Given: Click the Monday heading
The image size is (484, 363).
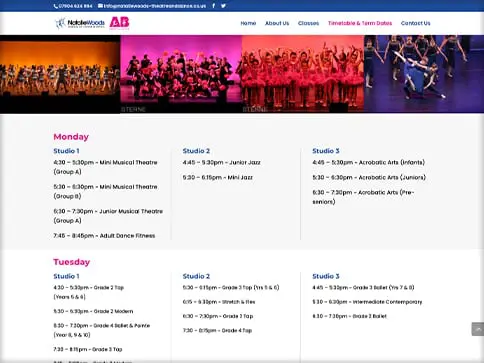Looking at the screenshot, I should (x=71, y=137).
